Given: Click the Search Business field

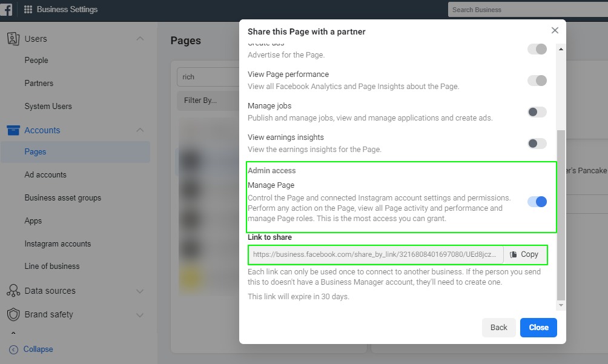Looking at the screenshot, I should pyautogui.click(x=527, y=10).
